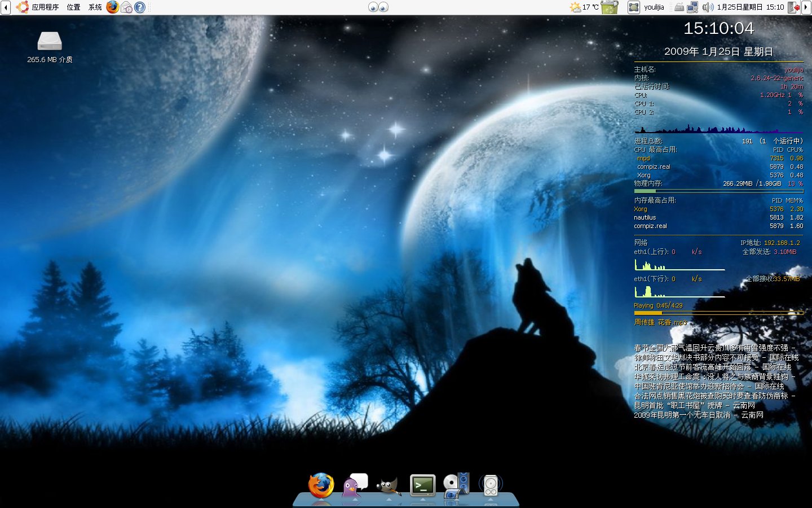Open the terminal from the dock
The height and width of the screenshot is (508, 812).
(423, 485)
